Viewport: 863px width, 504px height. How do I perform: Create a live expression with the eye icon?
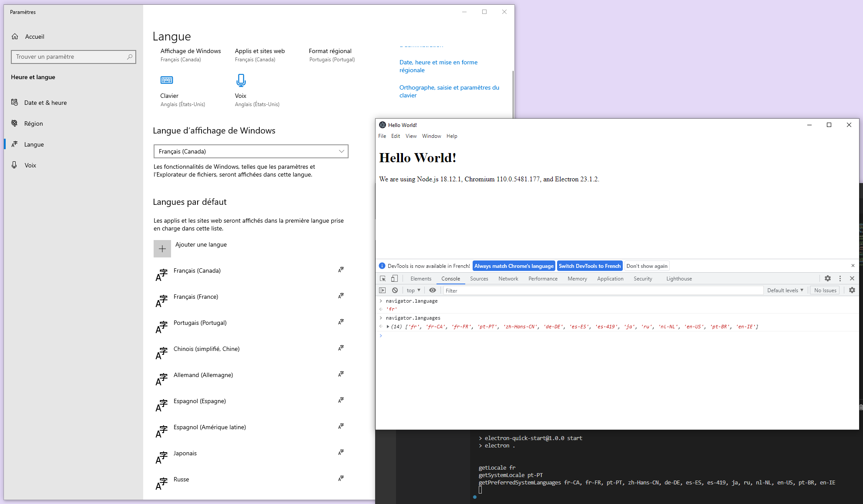pos(433,290)
